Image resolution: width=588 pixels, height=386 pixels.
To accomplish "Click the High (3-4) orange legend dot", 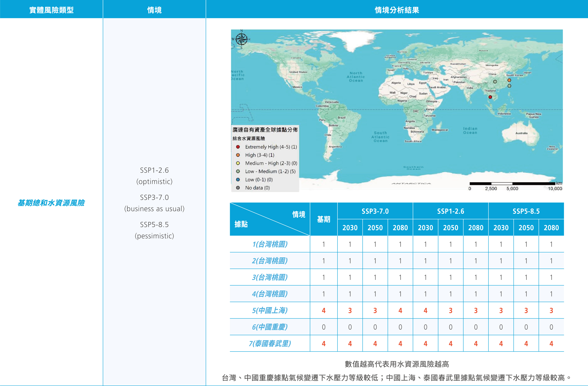I will [238, 155].
